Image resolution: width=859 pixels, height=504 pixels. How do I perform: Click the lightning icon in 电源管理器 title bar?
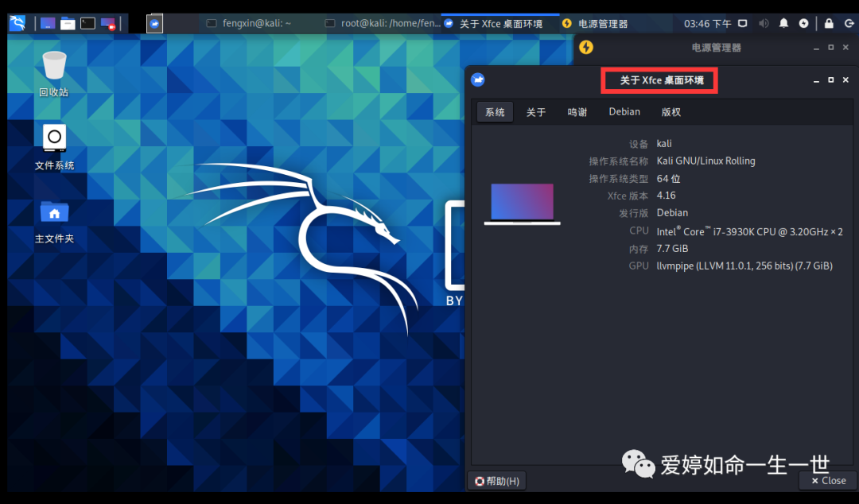click(x=586, y=47)
